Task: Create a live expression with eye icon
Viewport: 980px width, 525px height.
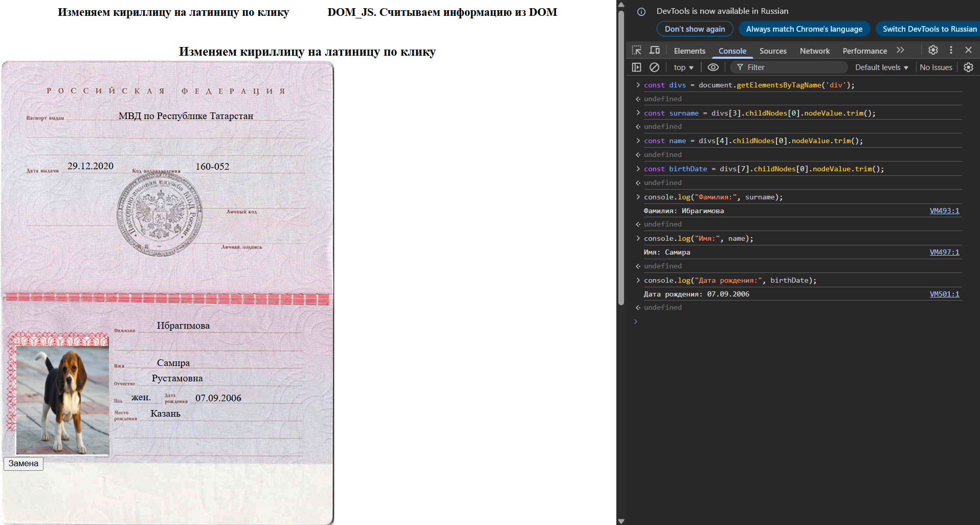Action: pyautogui.click(x=713, y=67)
